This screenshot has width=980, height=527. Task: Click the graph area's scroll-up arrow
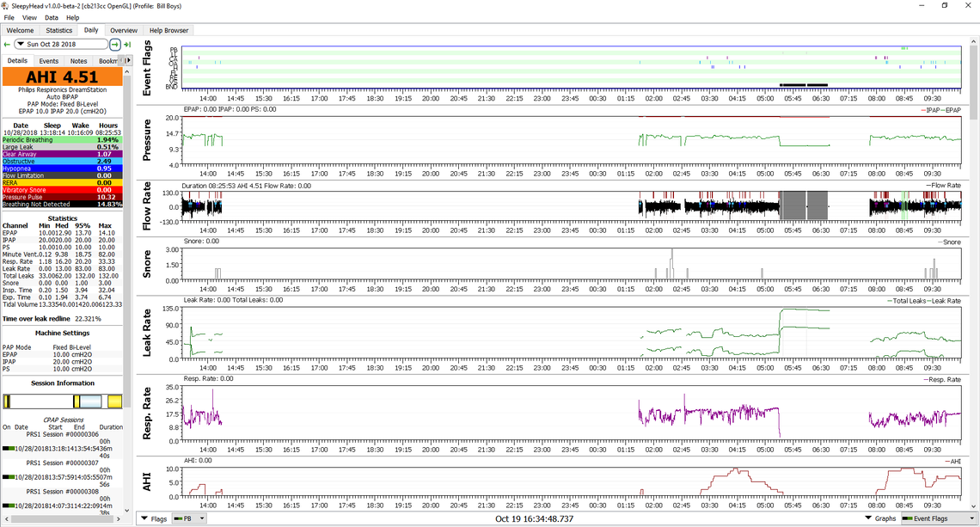point(973,42)
